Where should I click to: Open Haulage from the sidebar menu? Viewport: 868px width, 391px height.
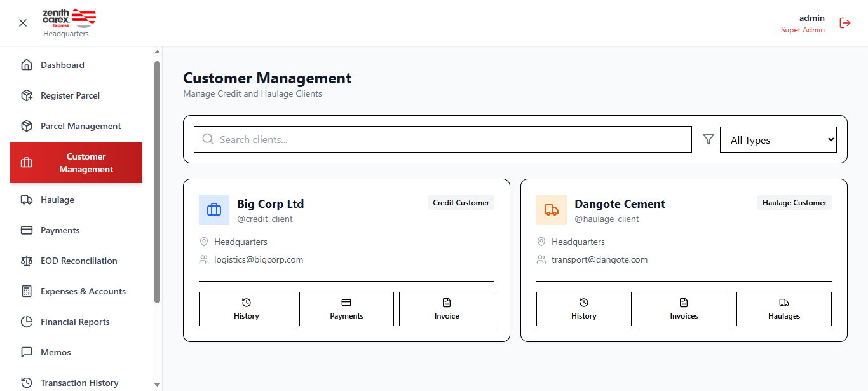(x=57, y=200)
